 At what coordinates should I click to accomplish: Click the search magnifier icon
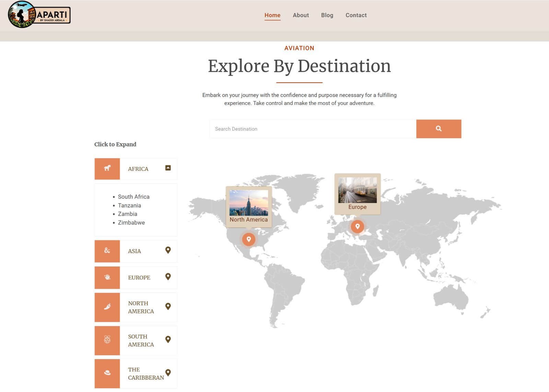coord(439,129)
